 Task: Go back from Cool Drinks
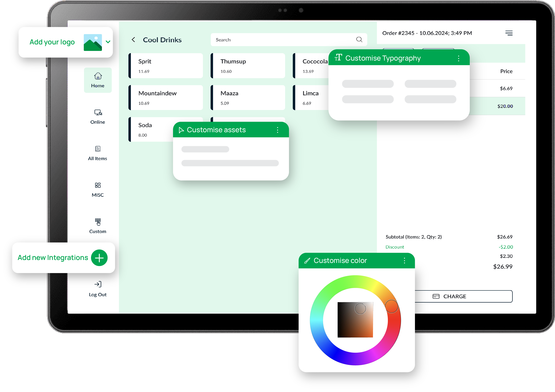click(133, 40)
